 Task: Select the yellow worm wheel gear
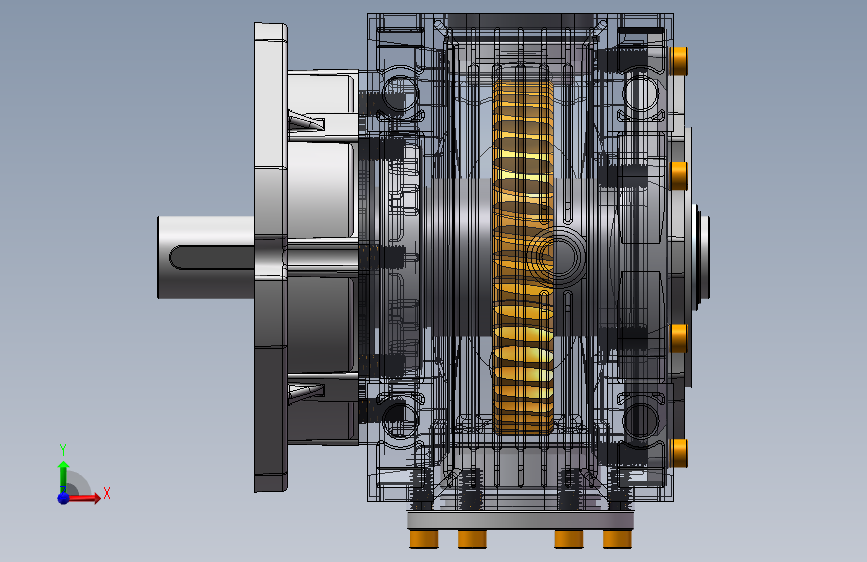(x=523, y=256)
